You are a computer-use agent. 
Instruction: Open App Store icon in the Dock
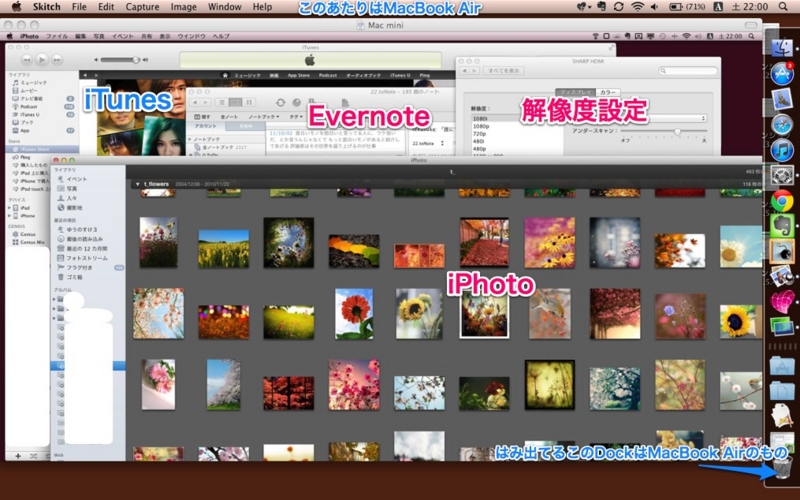[782, 74]
